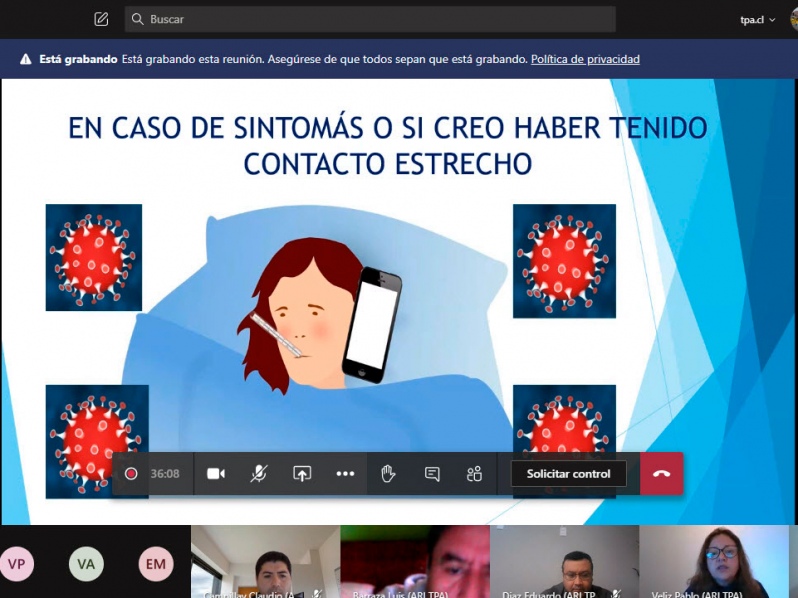Click the red recording indicator icon

click(131, 474)
